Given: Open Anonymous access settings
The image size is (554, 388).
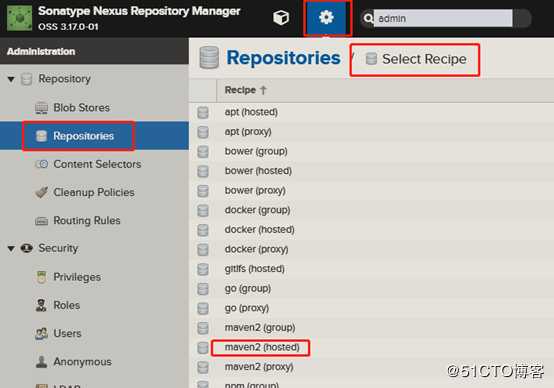Looking at the screenshot, I should pyautogui.click(x=82, y=361).
